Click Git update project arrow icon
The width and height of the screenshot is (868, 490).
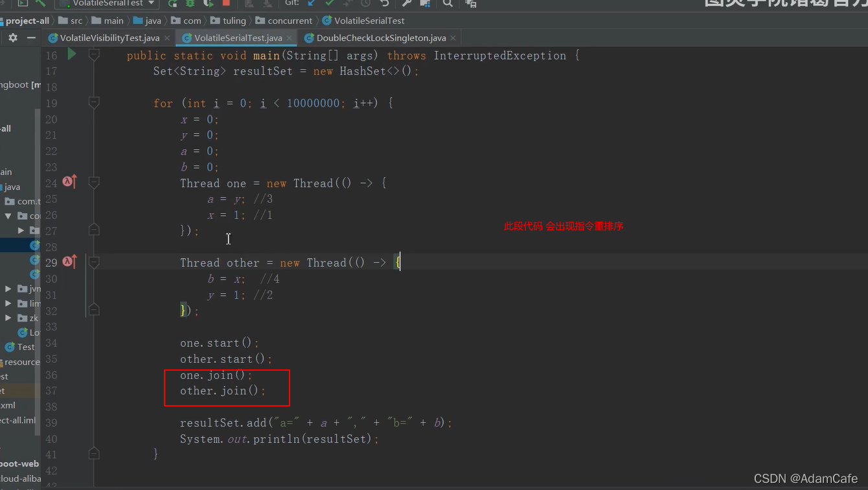pyautogui.click(x=312, y=3)
